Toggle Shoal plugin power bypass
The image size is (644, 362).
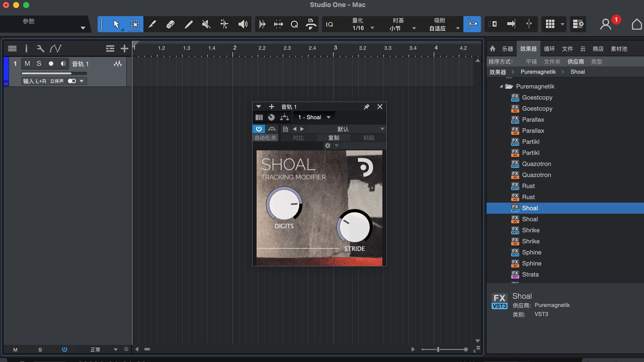pyautogui.click(x=259, y=129)
